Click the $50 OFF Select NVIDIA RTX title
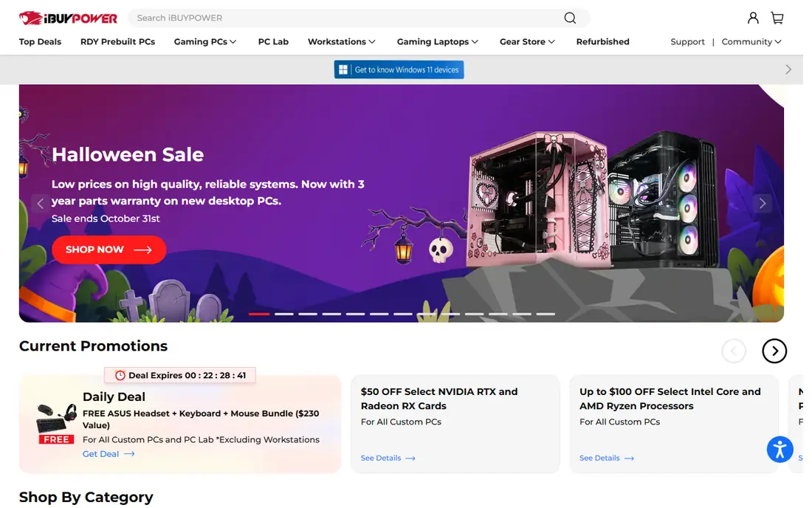812x508 pixels. click(439, 399)
